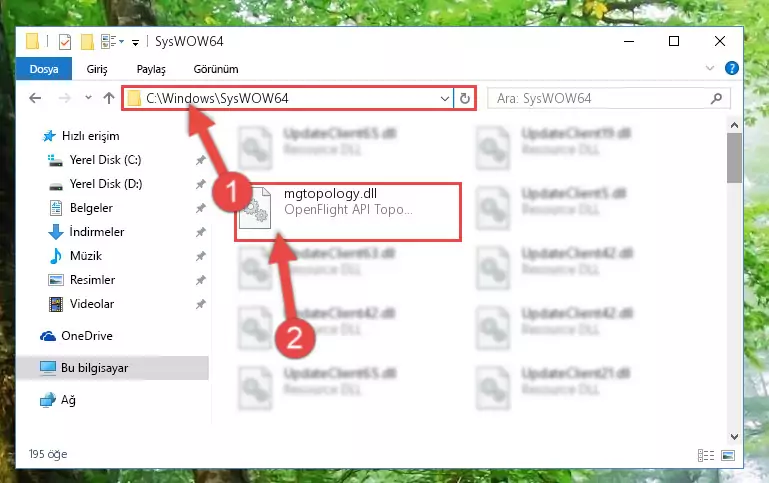Open the Customize Quick Access Toolbar dropdown arrow
The width and height of the screenshot is (769, 483).
point(135,43)
